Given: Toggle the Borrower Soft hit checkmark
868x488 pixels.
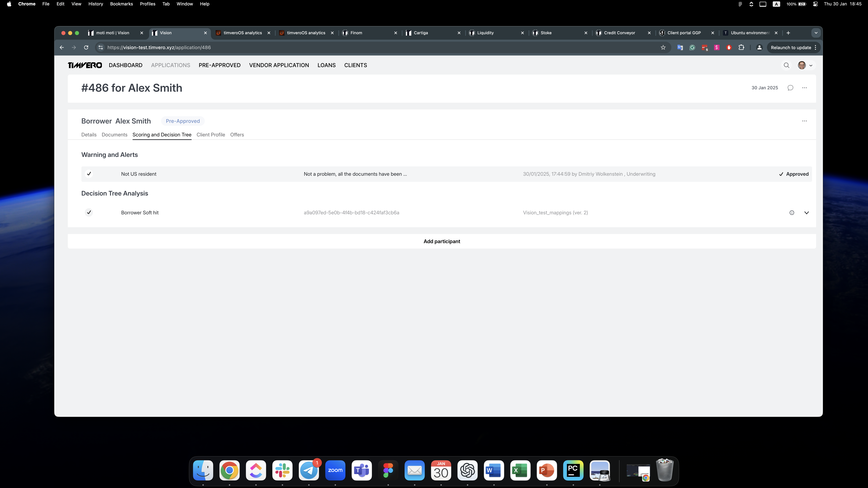Looking at the screenshot, I should (89, 212).
